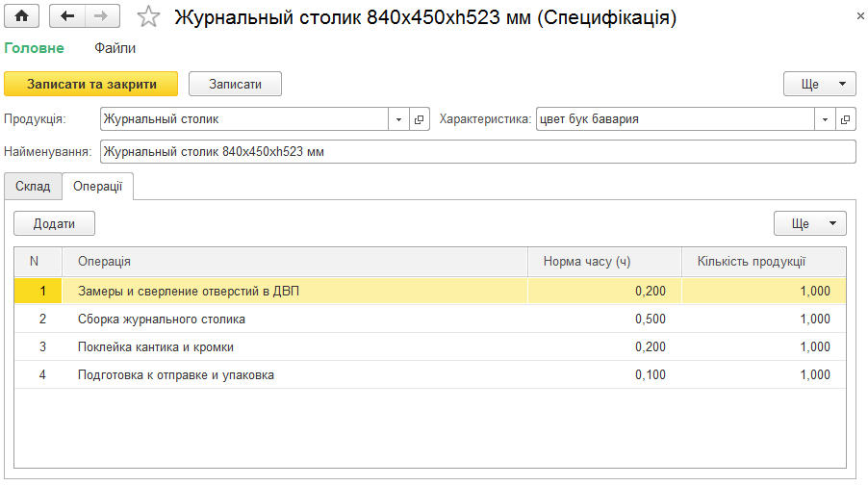The image size is (868, 486).
Task: Go to the home page icon
Action: tap(21, 16)
